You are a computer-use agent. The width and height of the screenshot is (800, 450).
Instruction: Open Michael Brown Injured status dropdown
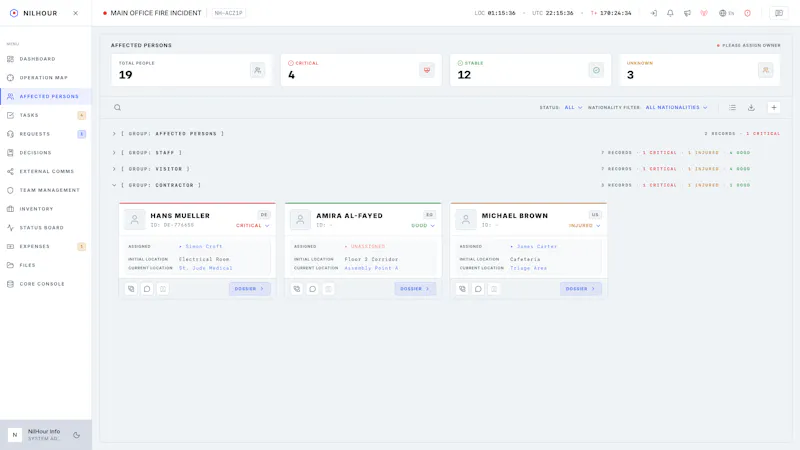pos(585,226)
